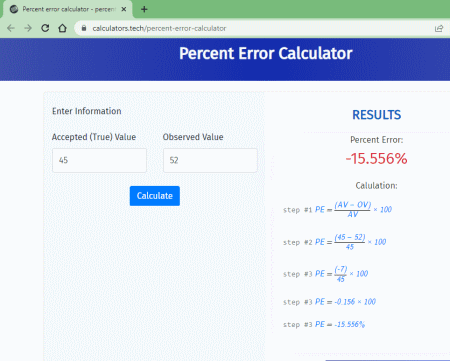Click the step #1 PE formula
The width and height of the screenshot is (450, 361).
(337, 210)
